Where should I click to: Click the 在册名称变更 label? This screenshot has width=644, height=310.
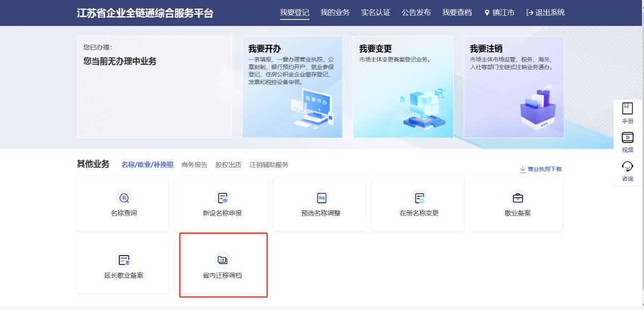(x=419, y=213)
